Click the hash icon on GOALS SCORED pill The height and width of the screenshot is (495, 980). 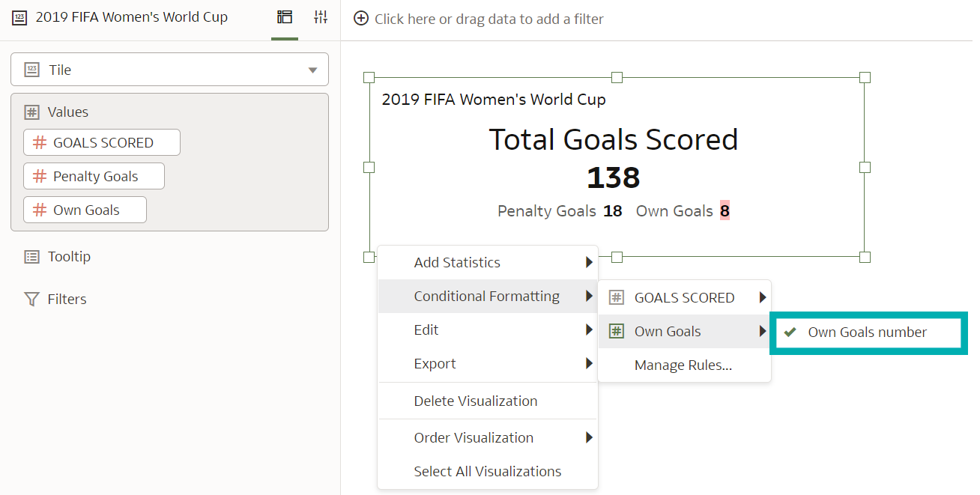tap(40, 142)
